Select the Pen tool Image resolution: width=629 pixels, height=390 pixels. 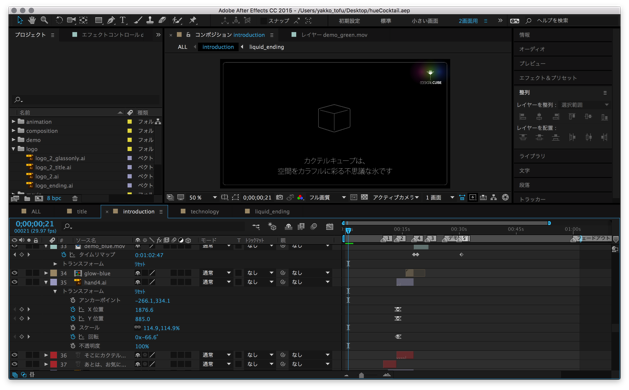111,20
